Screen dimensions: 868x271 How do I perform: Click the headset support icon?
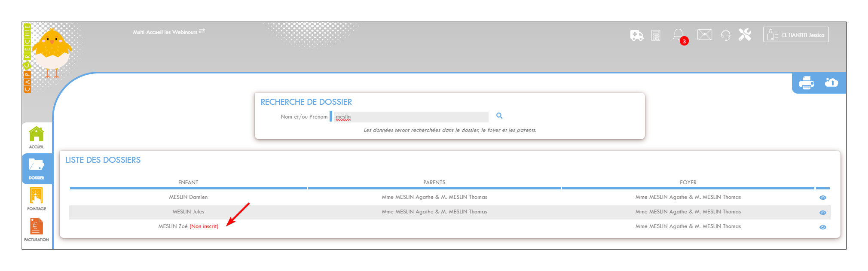pos(725,35)
